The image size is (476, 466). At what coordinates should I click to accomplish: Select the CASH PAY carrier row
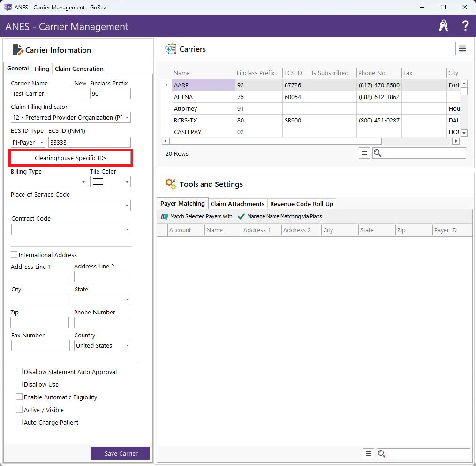pos(311,132)
